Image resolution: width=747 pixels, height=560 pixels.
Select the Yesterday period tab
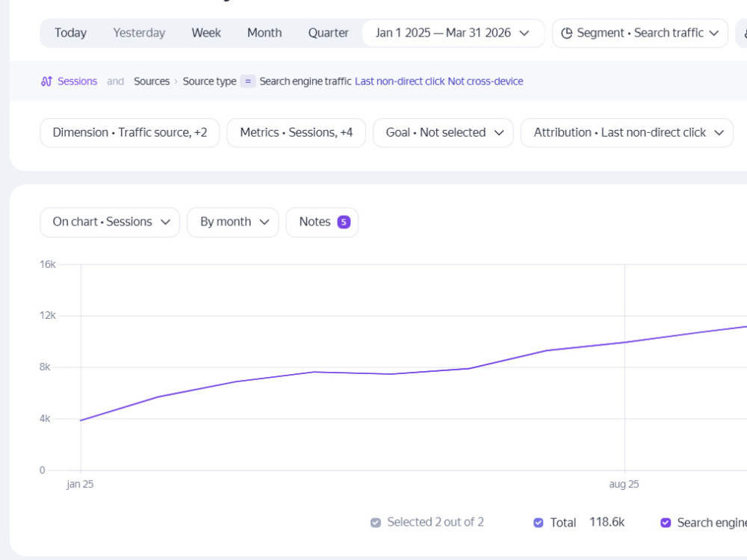139,33
